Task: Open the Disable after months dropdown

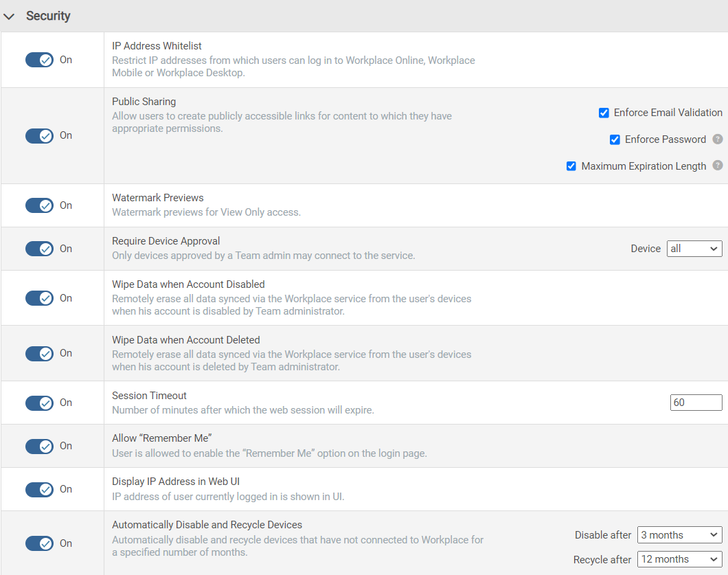Action: [679, 534]
